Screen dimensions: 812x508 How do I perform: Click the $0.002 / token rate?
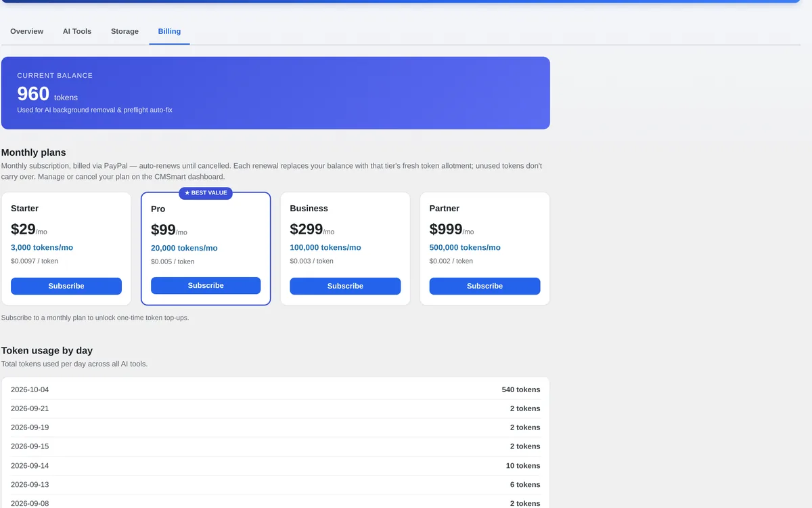(x=451, y=261)
